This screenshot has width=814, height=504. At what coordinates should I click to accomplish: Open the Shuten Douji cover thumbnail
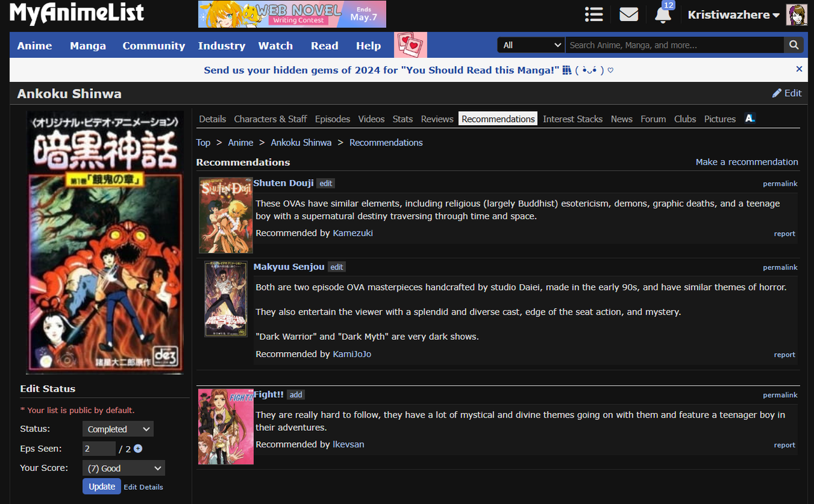pos(226,215)
